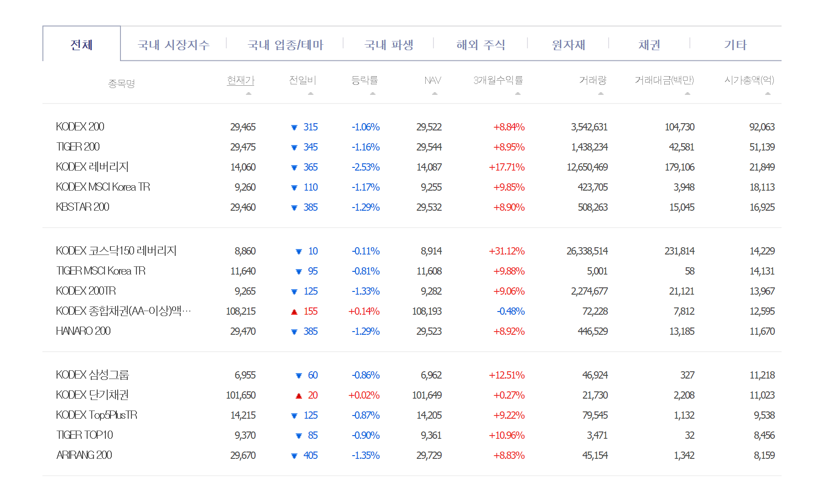Click the sort arrow under 거래량
Screen dimensions: 824x504
(x=601, y=94)
